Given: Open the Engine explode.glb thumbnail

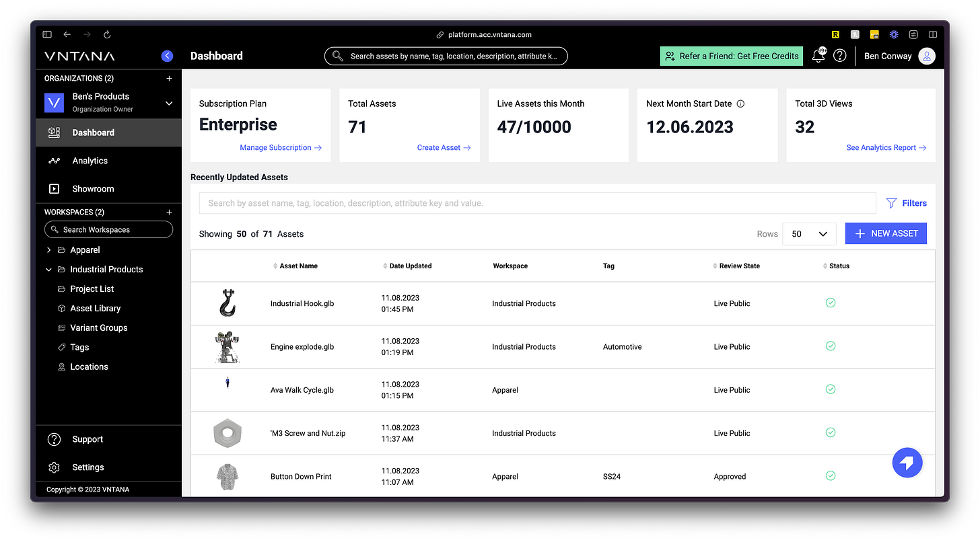Looking at the screenshot, I should pos(228,346).
